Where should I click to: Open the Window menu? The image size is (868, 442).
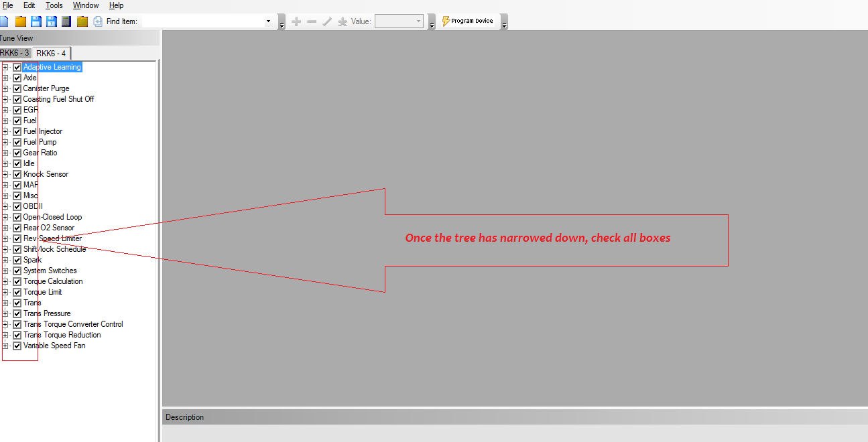click(86, 5)
